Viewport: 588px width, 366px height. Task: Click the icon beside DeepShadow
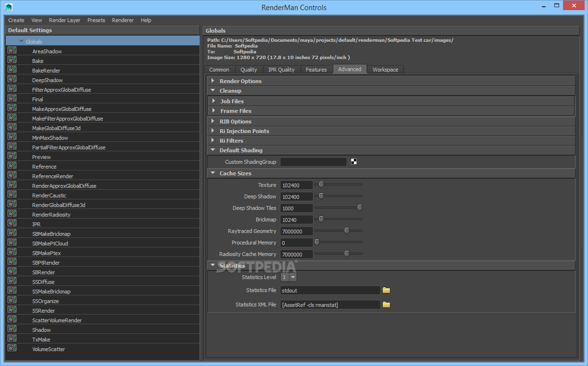(12, 79)
